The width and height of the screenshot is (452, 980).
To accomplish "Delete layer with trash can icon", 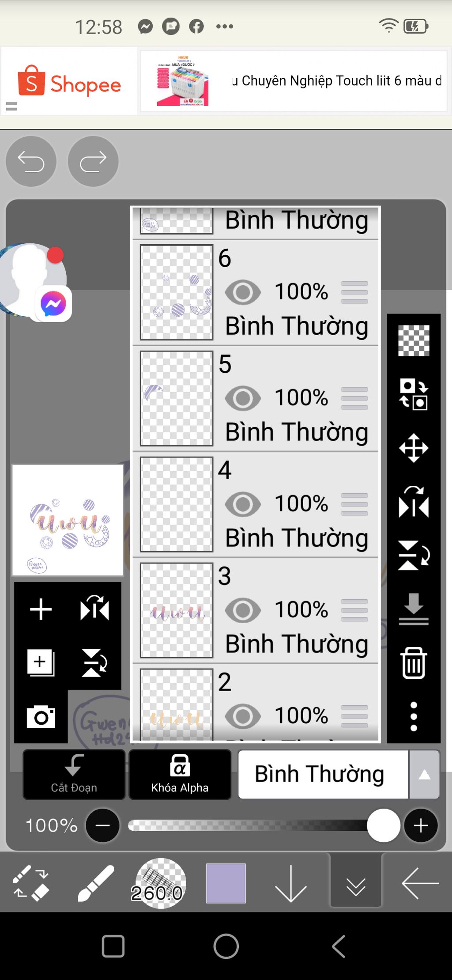I will [x=414, y=662].
